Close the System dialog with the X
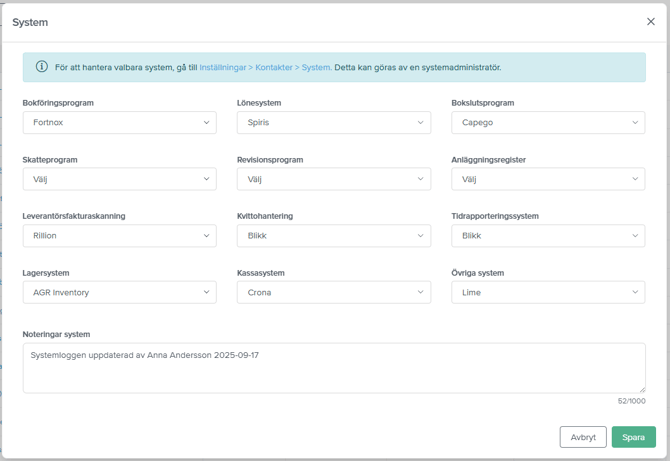 (x=651, y=22)
